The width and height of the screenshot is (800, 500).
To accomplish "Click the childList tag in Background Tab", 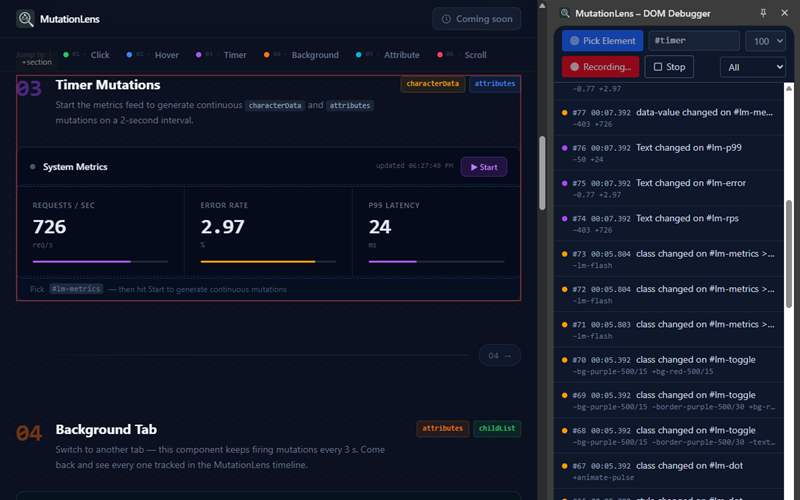I will [x=497, y=429].
